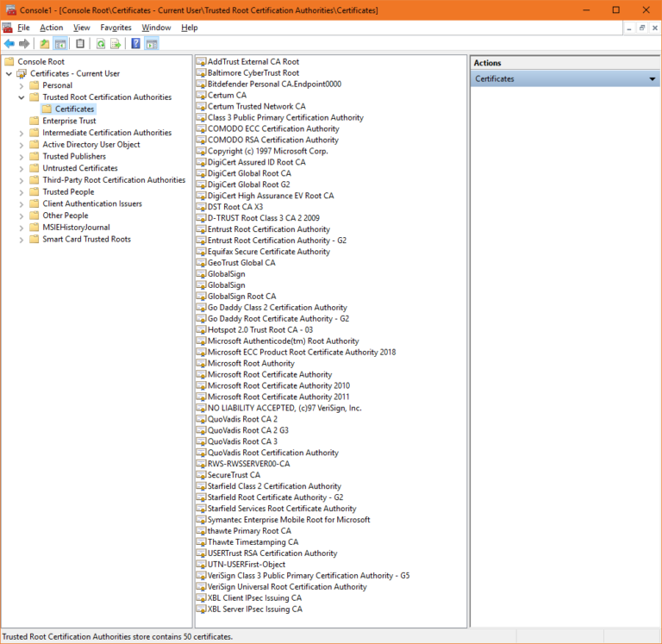This screenshot has height=644, width=662.
Task: Select Bitdefender Personal CA.Endpoint0000 certificate
Action: (274, 84)
